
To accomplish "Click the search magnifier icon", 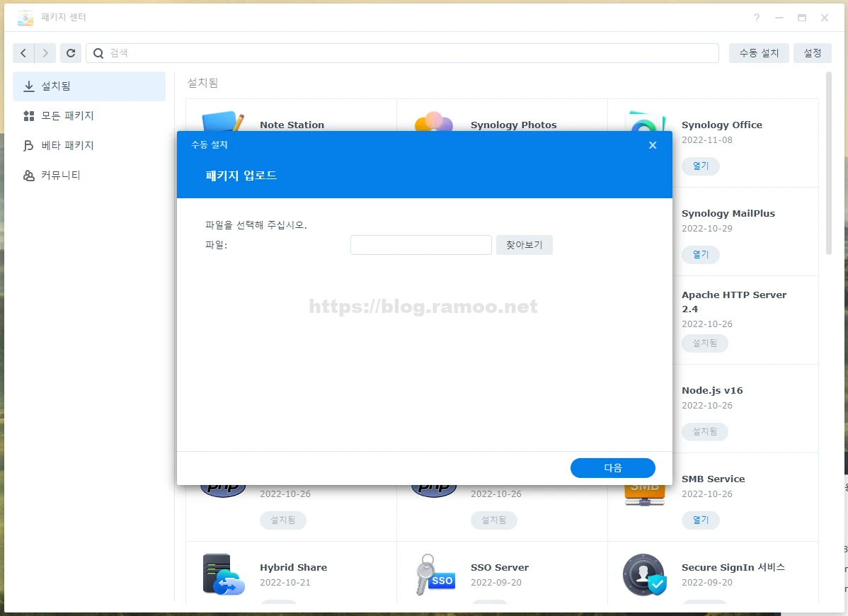I will click(98, 53).
